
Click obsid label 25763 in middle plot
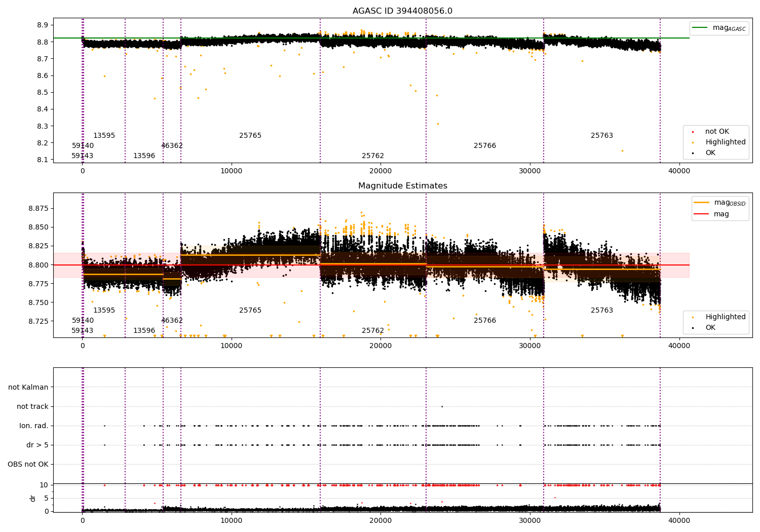click(602, 311)
